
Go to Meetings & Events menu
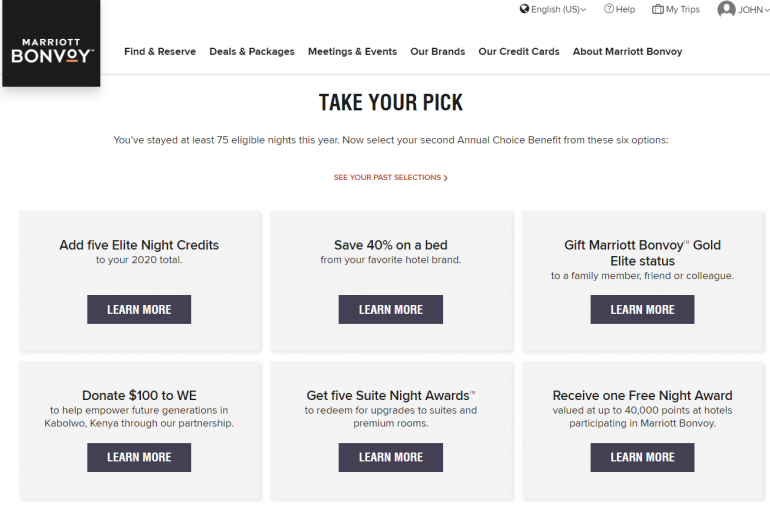click(x=352, y=52)
